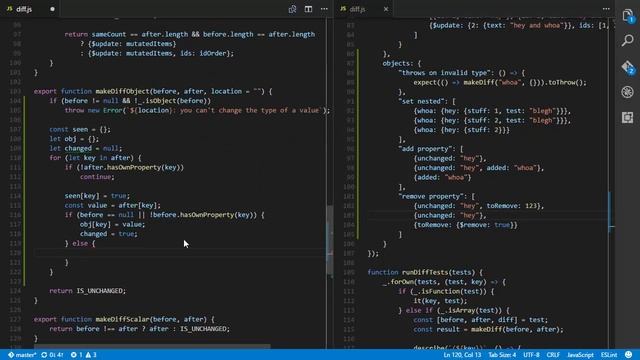
Task: Open the Debug view icon
Action: pos(628,92)
